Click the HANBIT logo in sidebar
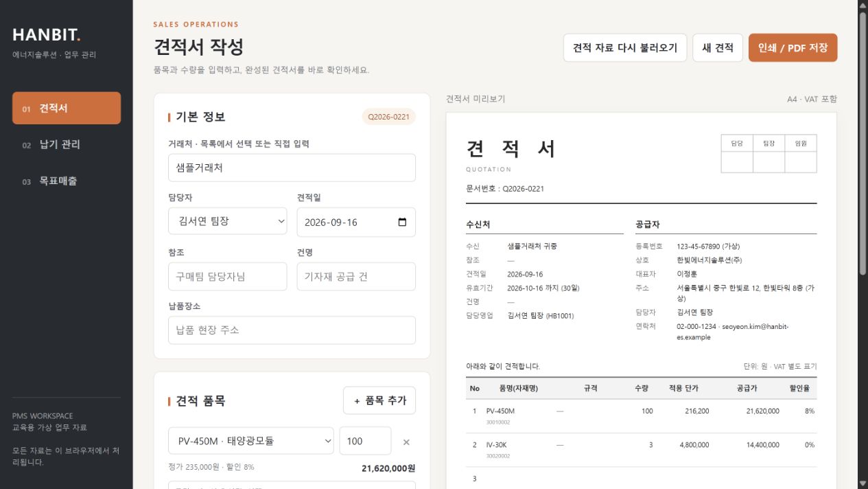 [47, 35]
